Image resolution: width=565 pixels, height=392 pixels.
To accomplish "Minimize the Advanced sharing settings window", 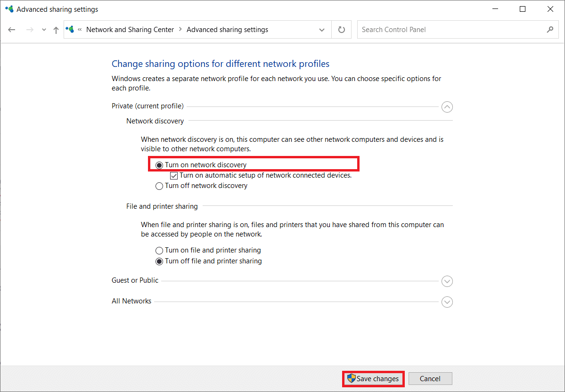I will (x=495, y=9).
